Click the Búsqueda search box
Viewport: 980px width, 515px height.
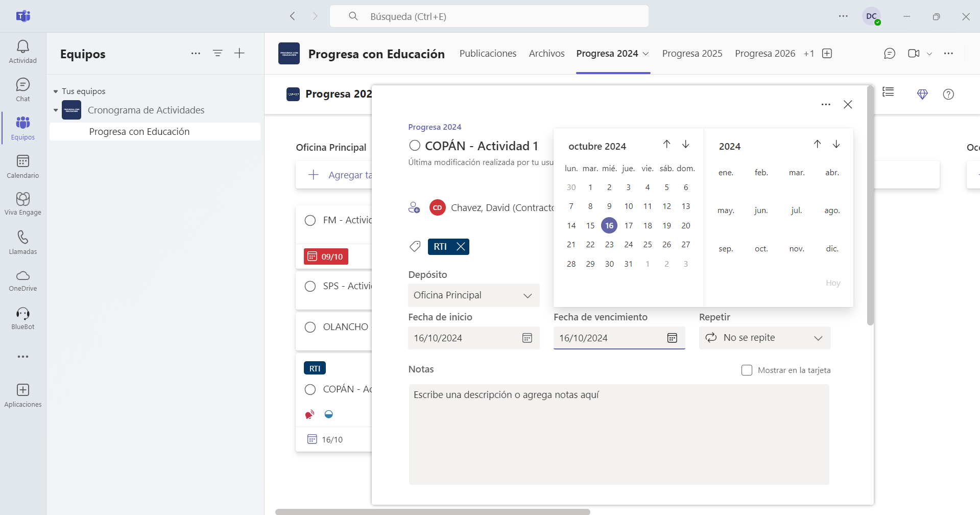[489, 16]
